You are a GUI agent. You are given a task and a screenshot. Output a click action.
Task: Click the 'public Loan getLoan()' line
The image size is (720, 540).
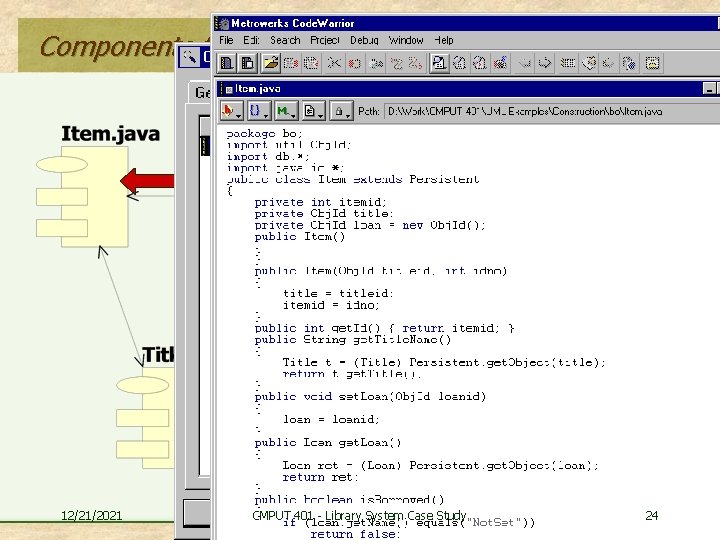click(328, 442)
